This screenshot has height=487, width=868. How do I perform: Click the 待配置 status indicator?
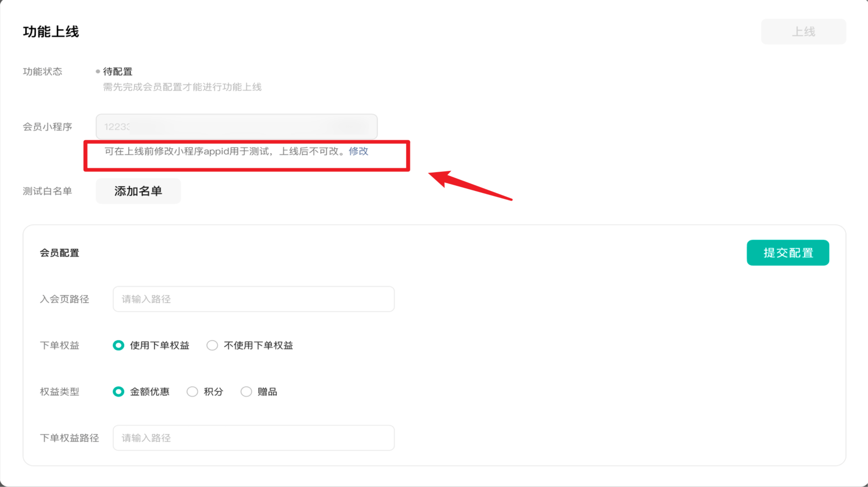point(117,71)
